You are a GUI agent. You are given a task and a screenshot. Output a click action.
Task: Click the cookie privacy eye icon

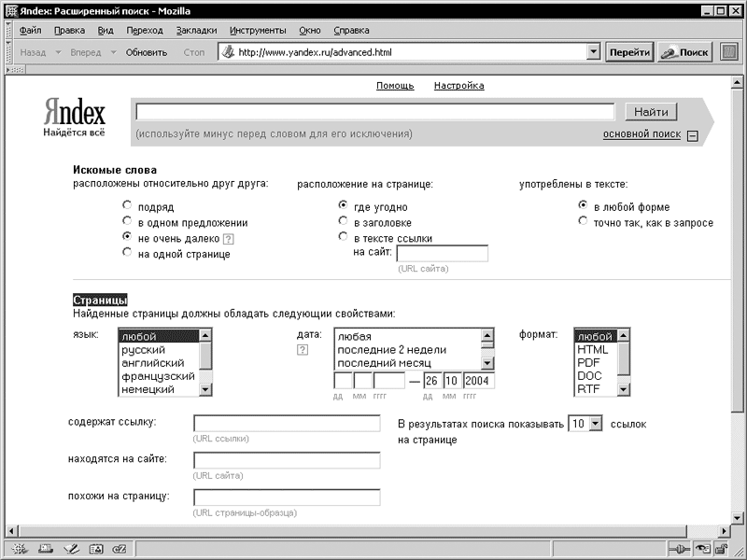click(702, 549)
